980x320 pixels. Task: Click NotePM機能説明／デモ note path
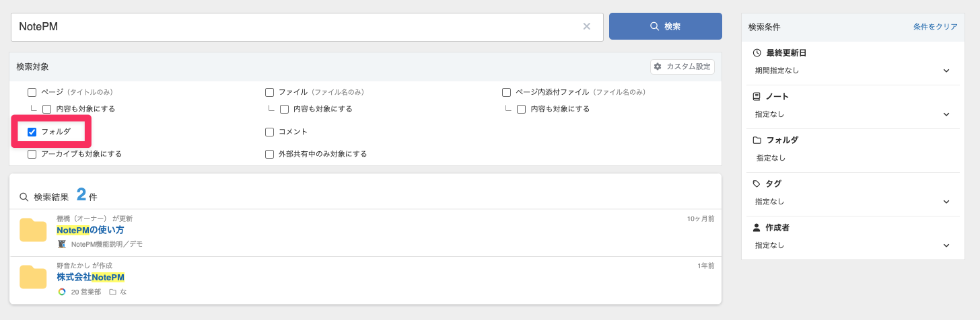click(x=107, y=244)
